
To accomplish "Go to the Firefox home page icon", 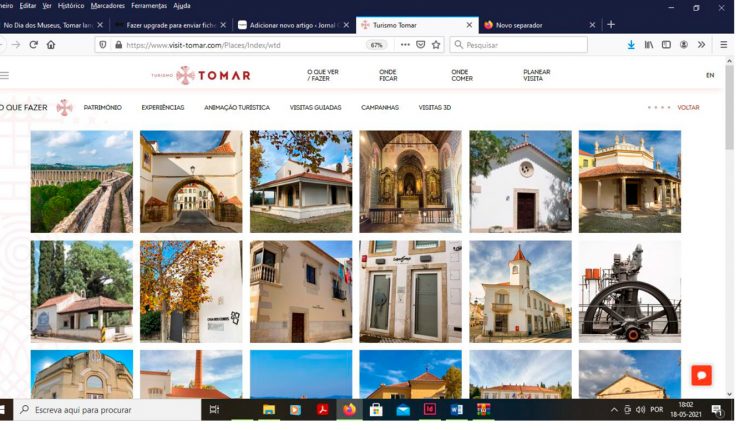I will pos(51,45).
